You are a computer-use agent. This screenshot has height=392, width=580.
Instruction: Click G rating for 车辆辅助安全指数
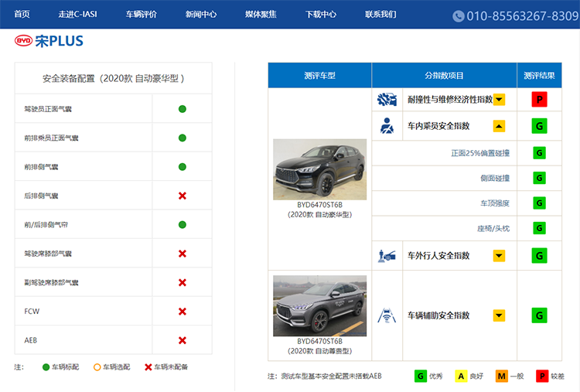539,315
